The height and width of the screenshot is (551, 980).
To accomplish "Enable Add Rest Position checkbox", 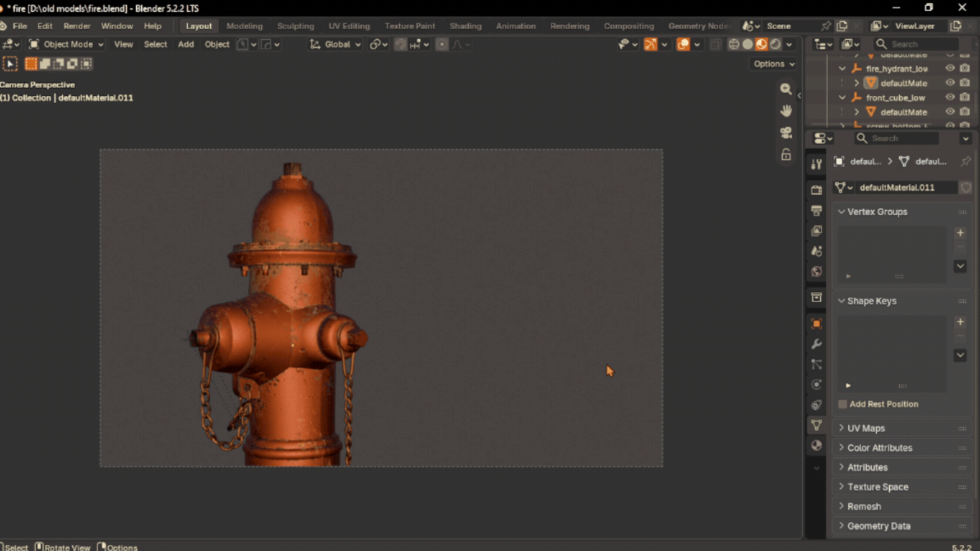I will coord(842,404).
